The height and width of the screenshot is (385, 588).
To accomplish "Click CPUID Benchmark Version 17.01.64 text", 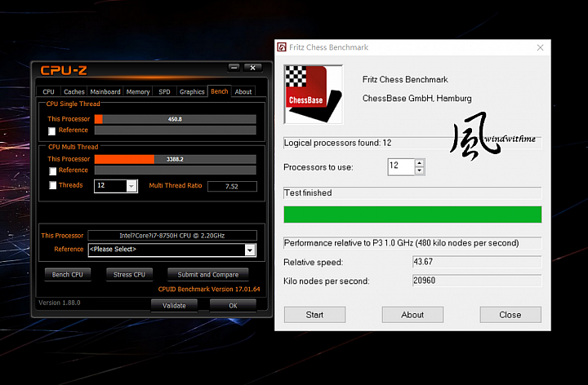I will (209, 289).
